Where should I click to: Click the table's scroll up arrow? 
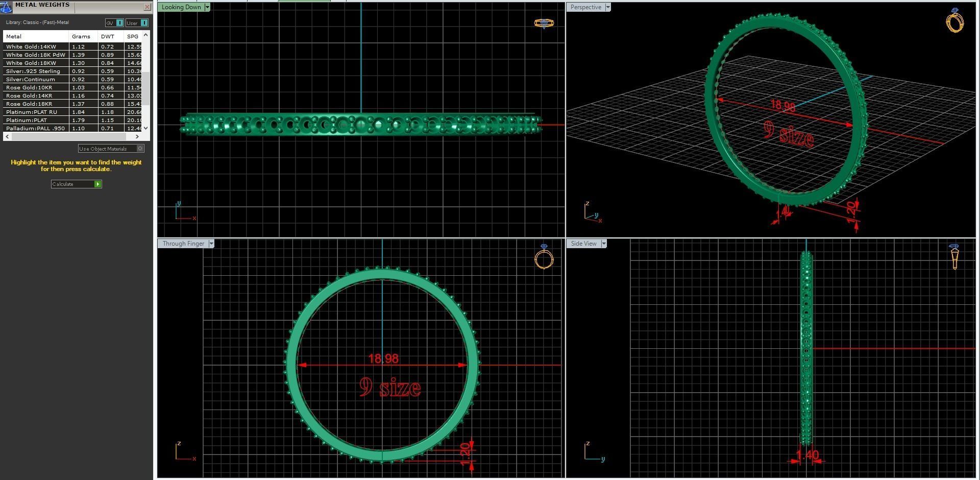click(x=146, y=35)
